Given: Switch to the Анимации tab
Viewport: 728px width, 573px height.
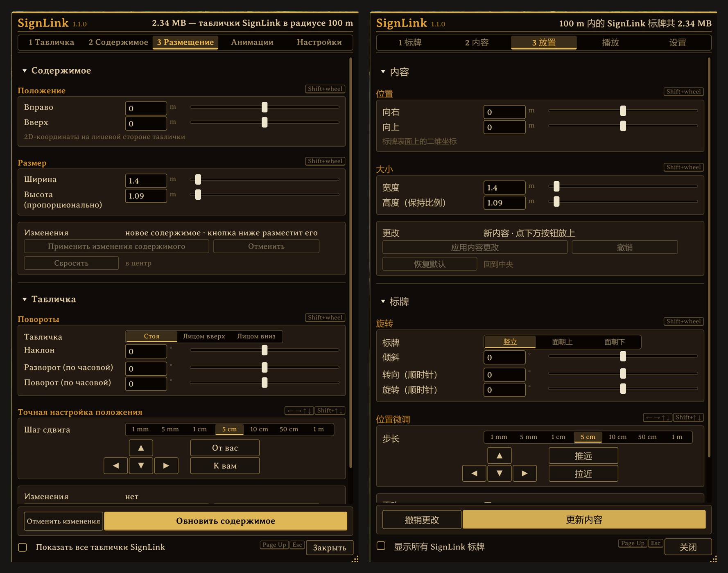Looking at the screenshot, I should pyautogui.click(x=252, y=42).
